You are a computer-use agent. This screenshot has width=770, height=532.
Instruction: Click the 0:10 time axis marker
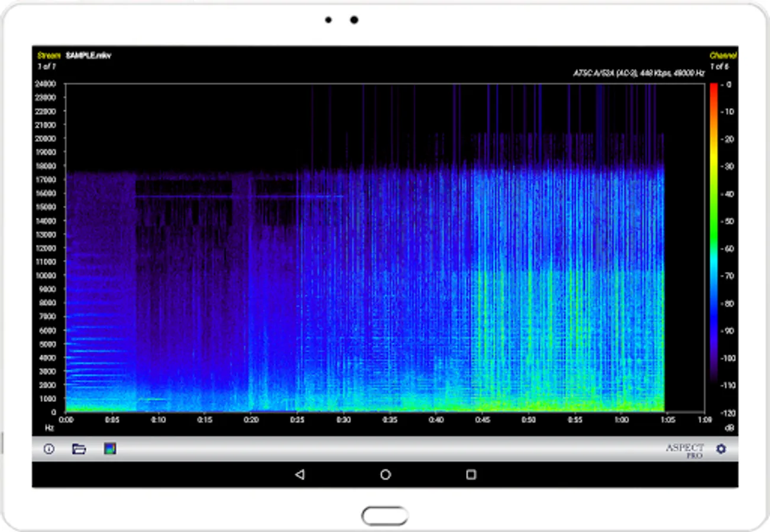pos(158,420)
